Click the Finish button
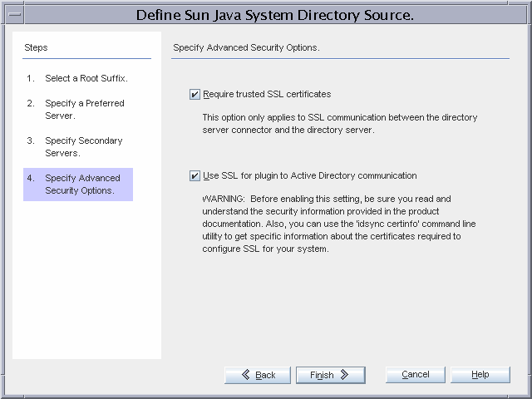Image resolution: width=532 pixels, height=399 pixels. tap(331, 375)
